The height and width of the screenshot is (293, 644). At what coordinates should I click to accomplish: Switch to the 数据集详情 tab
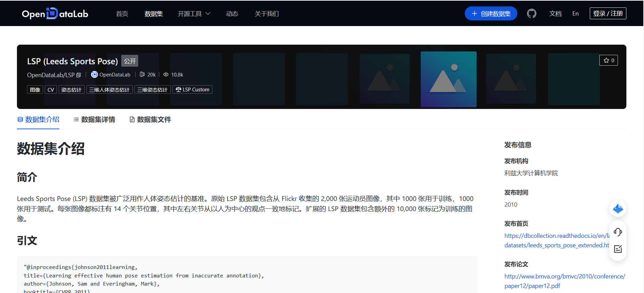tap(94, 119)
